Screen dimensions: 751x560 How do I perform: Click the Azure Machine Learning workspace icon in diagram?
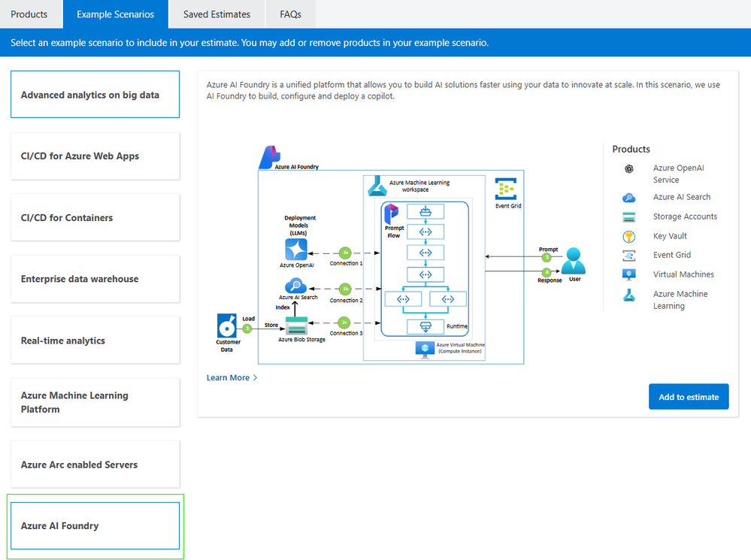[x=377, y=186]
